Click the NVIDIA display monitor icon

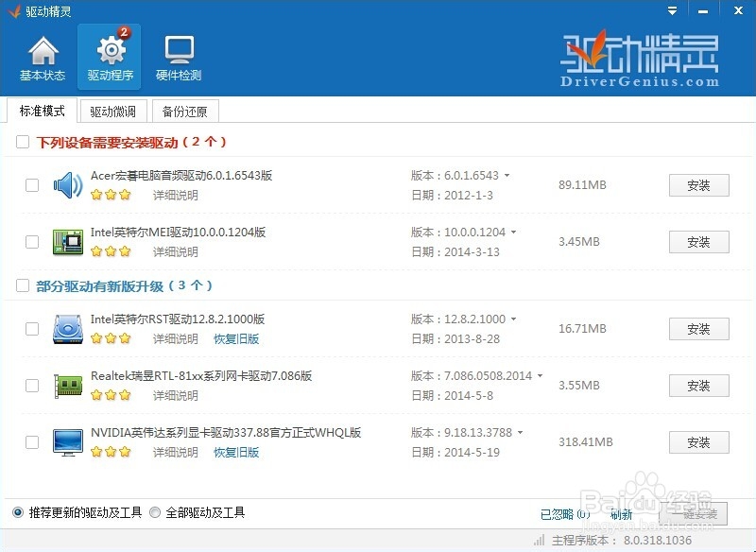[x=68, y=442]
